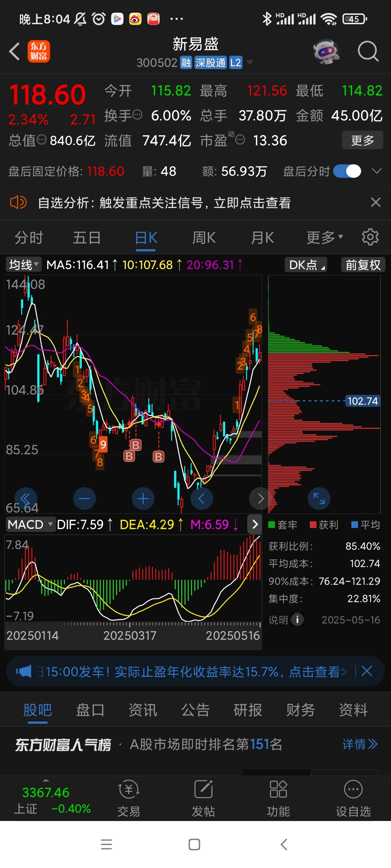Toggle the 盘后分时 switch
The width and height of the screenshot is (391, 868).
[x=347, y=171]
